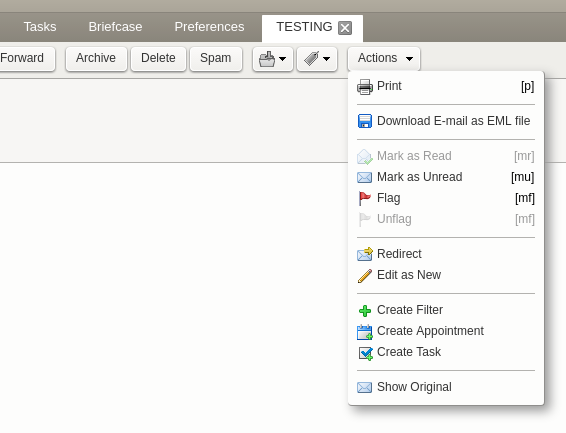
Task: Delete the message with Delete button
Action: tap(158, 58)
